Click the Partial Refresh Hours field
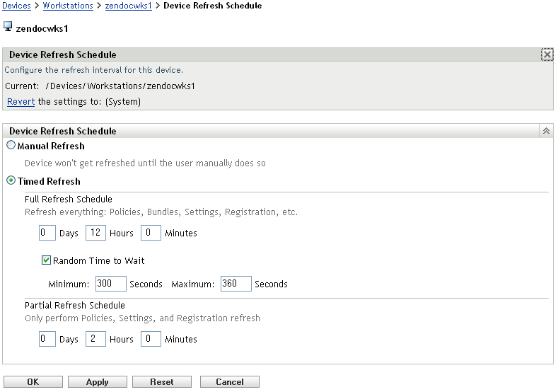 [x=95, y=339]
